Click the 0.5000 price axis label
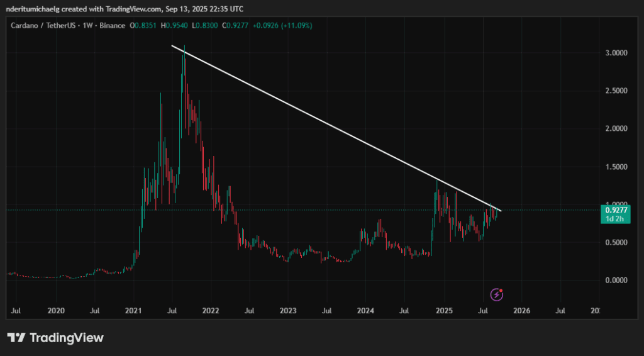Screen dimensions: 644x356 tap(616, 242)
